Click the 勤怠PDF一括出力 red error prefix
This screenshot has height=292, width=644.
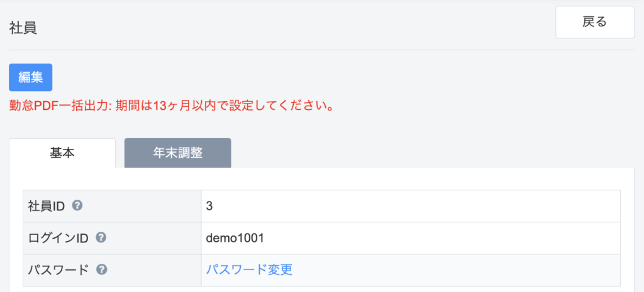pyautogui.click(x=60, y=105)
